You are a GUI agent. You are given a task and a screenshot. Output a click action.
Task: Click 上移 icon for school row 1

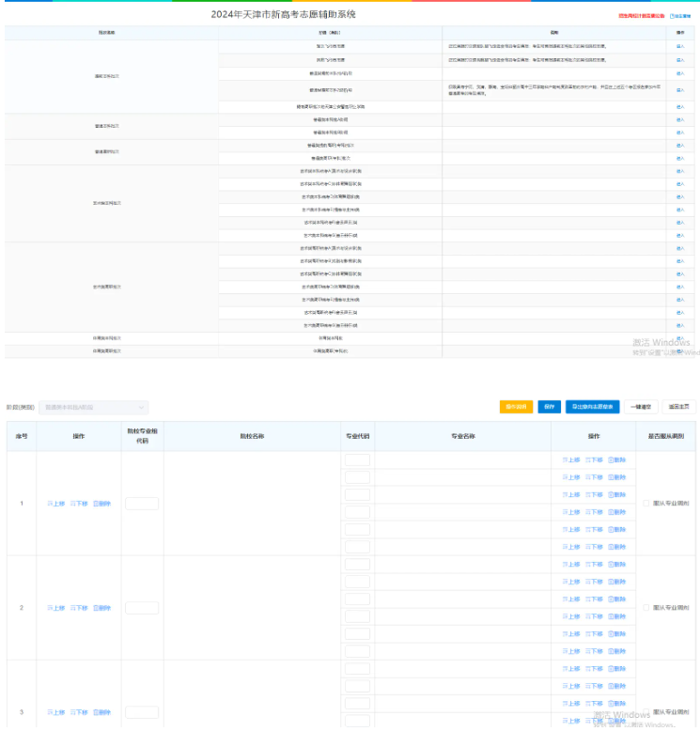point(56,504)
